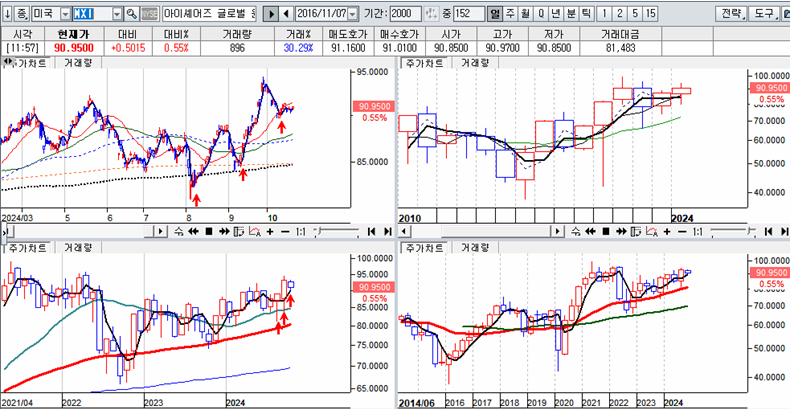
Task: Open the 거래량 tab above the 2021/04 chart
Action: click(x=78, y=248)
